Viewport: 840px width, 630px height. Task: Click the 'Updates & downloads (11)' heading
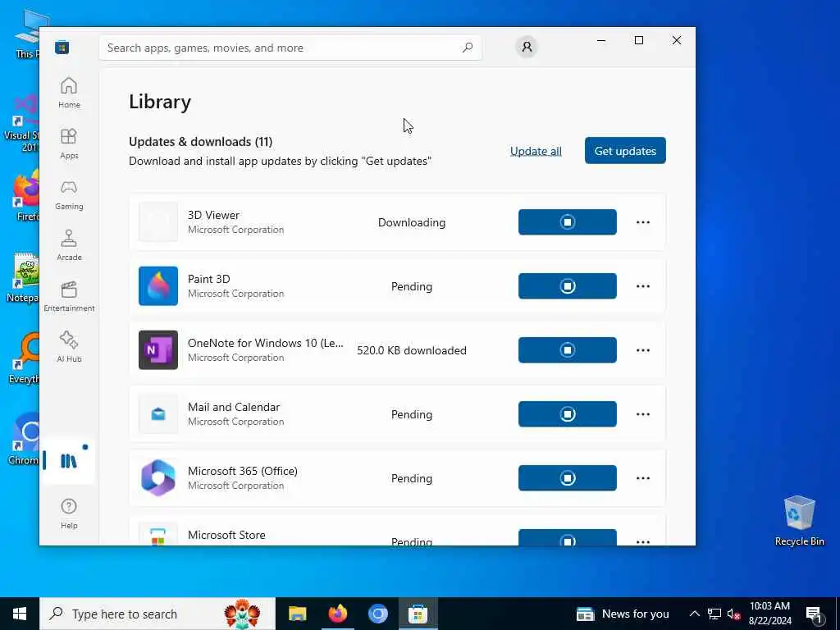[x=200, y=141]
